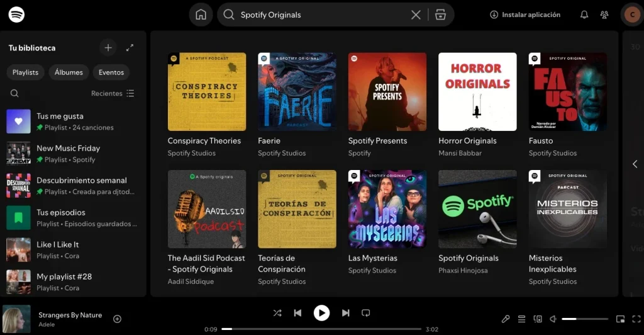The height and width of the screenshot is (335, 644).
Task: Open the miniplayer
Action: pos(620,319)
